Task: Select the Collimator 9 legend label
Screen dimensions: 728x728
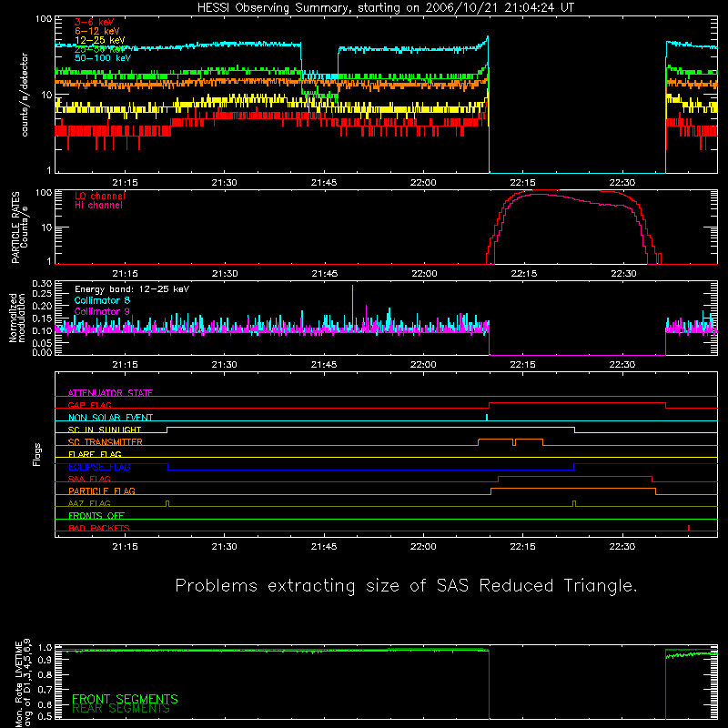Action: point(102,311)
